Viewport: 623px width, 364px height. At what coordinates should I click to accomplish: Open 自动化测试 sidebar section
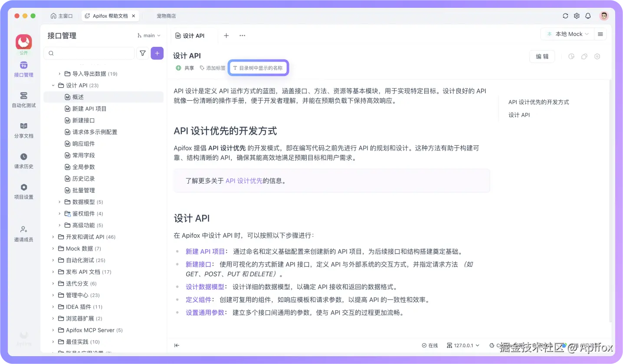coord(23,100)
